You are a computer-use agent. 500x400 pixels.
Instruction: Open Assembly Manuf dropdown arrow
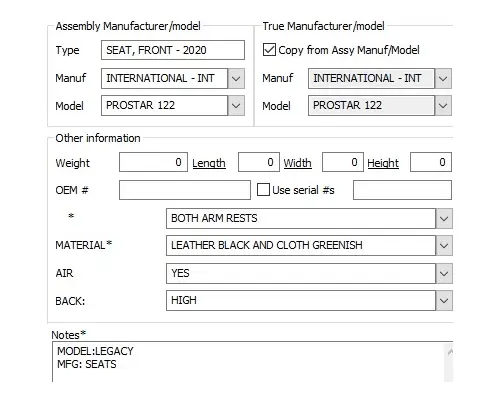click(236, 79)
